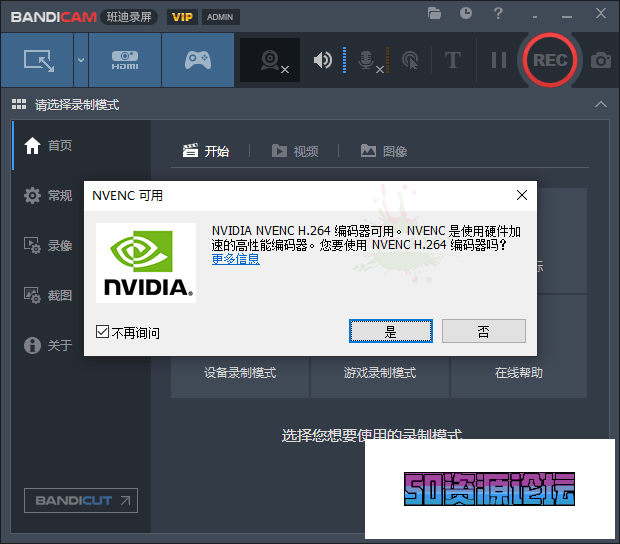Minimize the Bandicam window
620x544 pixels.
click(567, 17)
